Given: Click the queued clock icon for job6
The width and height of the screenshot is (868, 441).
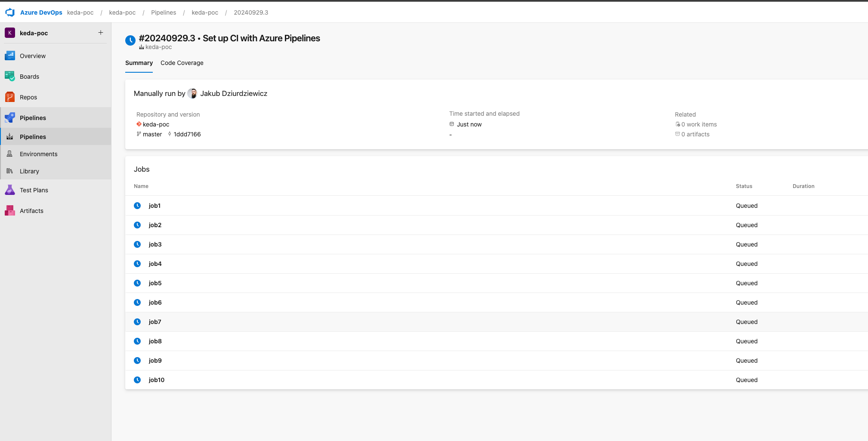Looking at the screenshot, I should coord(137,302).
